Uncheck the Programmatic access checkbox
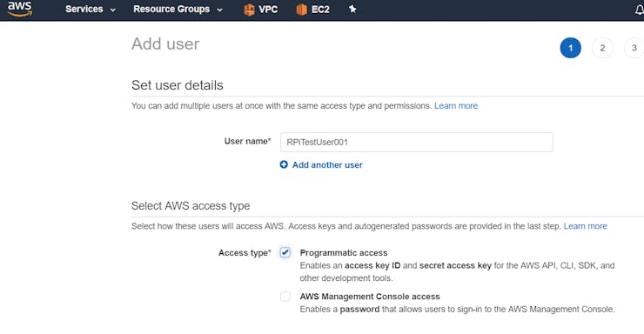This screenshot has width=644, height=334. point(285,252)
